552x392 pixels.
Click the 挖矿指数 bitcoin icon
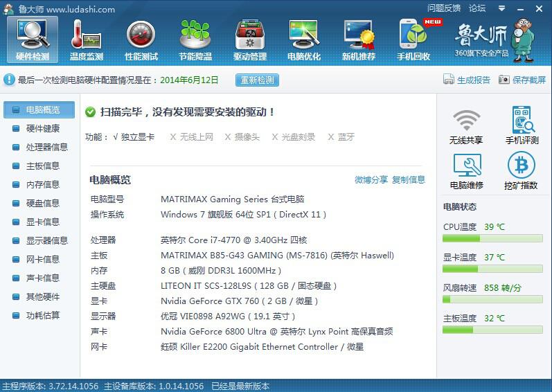tap(522, 165)
